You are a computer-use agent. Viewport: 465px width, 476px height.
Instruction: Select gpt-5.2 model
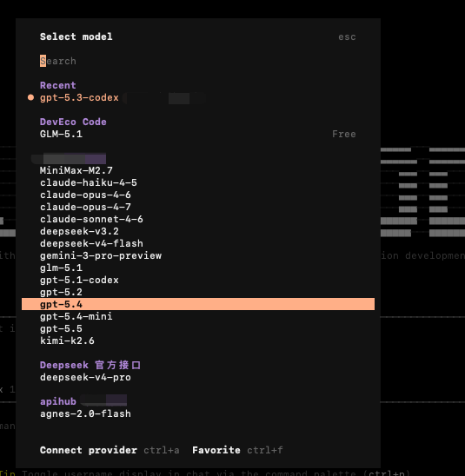coord(61,292)
